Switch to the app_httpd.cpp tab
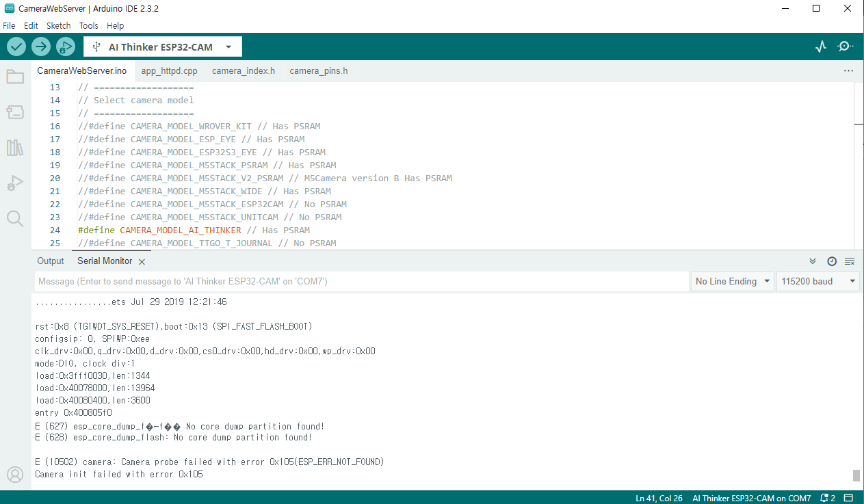 coord(169,70)
